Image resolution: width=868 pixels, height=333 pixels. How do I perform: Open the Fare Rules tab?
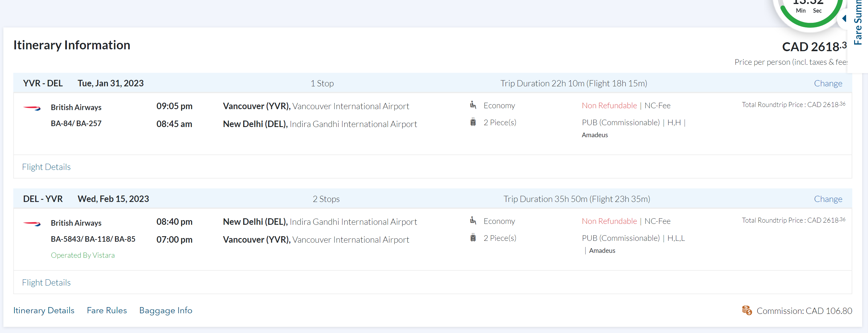[x=107, y=310]
